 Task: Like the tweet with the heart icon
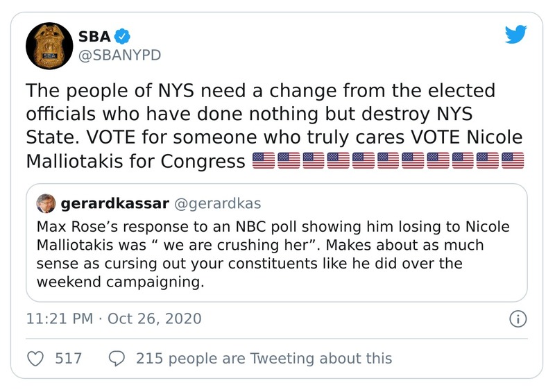click(35, 359)
